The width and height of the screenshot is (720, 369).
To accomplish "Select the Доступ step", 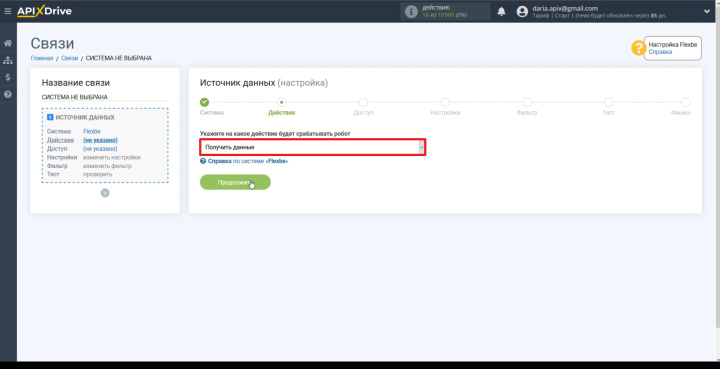I will [363, 102].
